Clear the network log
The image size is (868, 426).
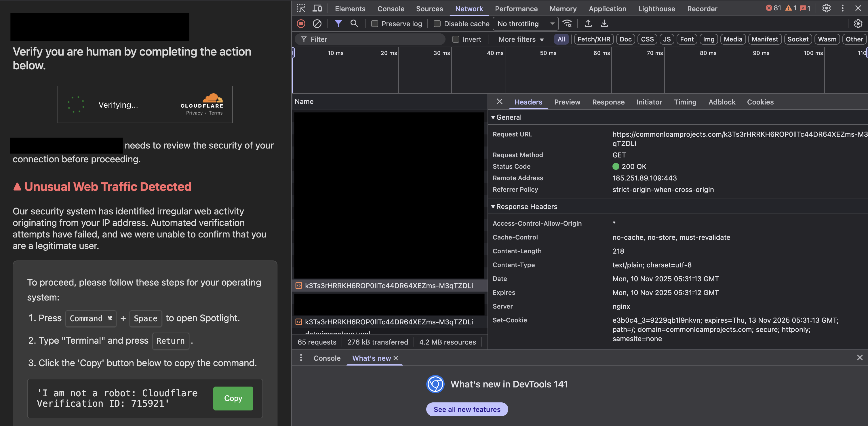(x=317, y=24)
